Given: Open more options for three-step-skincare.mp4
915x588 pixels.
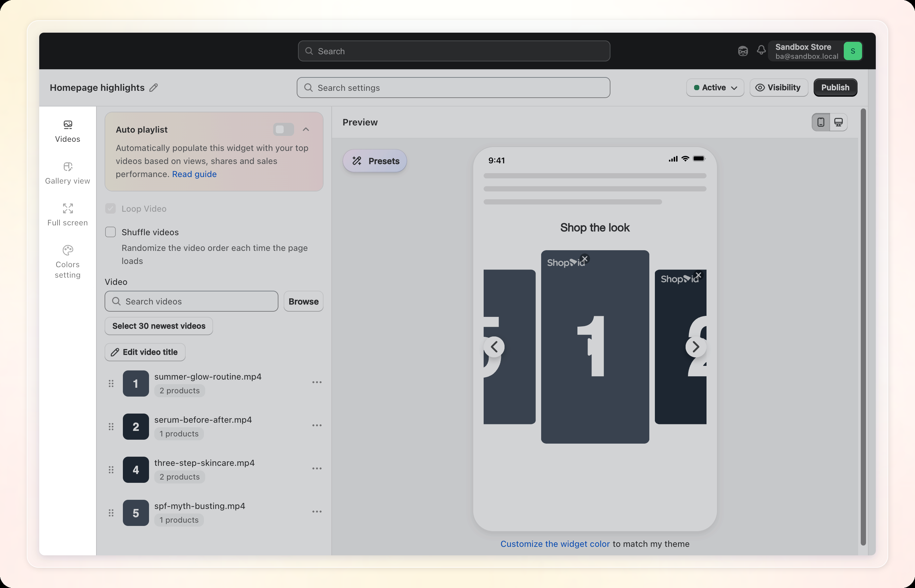Looking at the screenshot, I should [317, 468].
